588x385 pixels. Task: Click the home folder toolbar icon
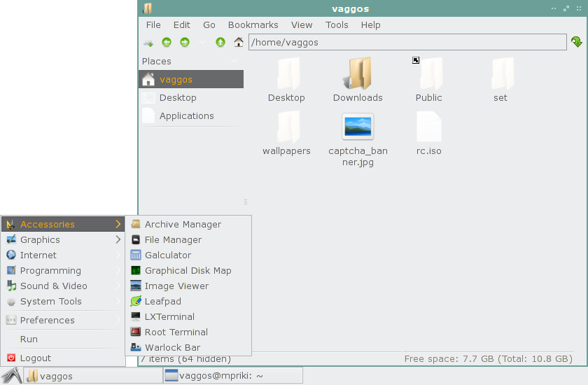(239, 42)
